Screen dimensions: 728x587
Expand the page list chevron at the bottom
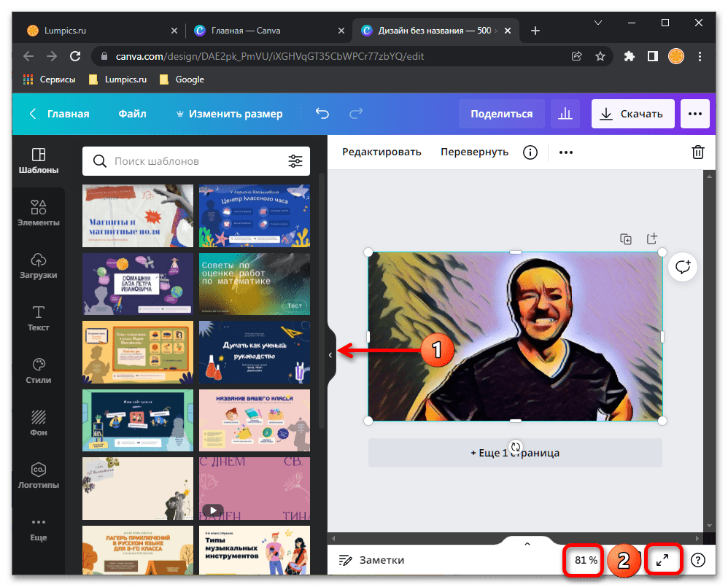(527, 543)
